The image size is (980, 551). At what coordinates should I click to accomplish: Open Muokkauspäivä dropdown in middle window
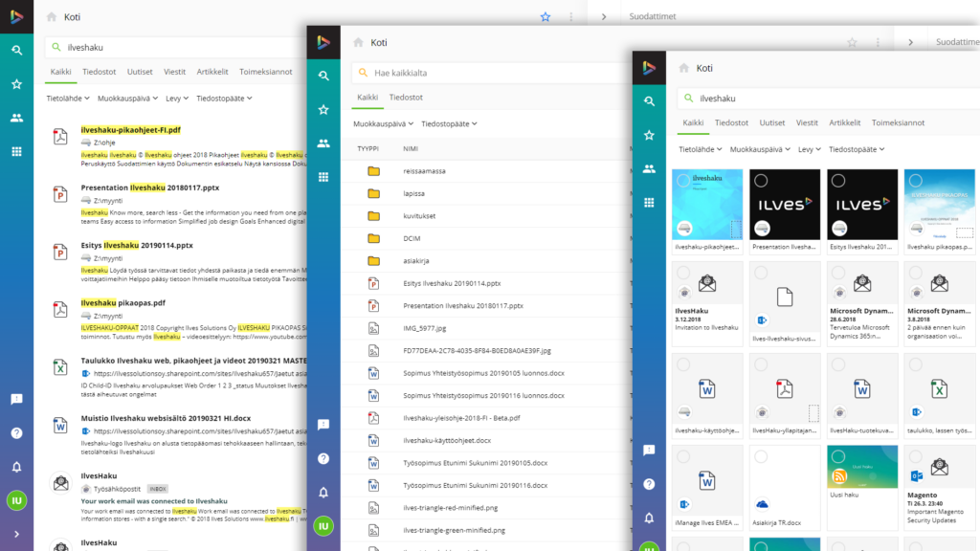click(383, 123)
